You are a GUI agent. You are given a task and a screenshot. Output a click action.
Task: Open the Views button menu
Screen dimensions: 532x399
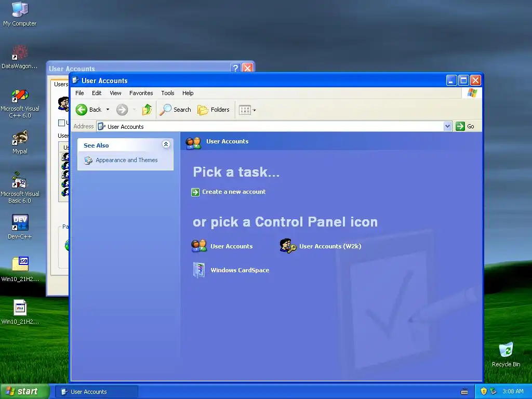pyautogui.click(x=247, y=110)
